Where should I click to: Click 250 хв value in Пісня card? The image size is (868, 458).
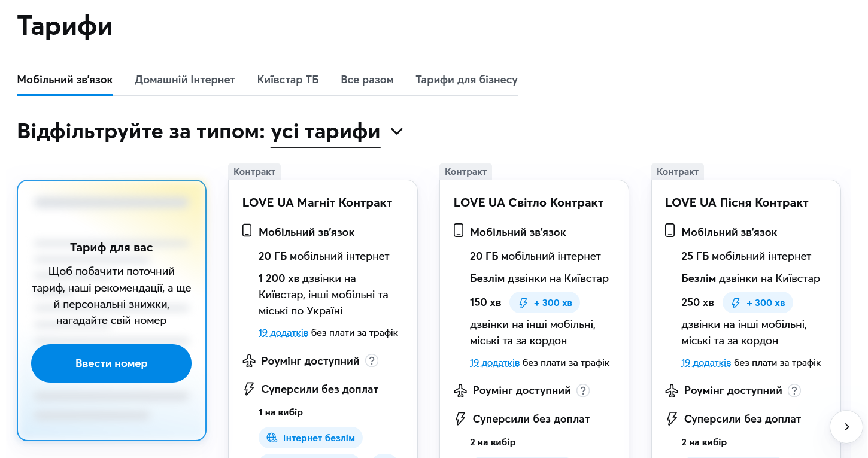(x=697, y=302)
